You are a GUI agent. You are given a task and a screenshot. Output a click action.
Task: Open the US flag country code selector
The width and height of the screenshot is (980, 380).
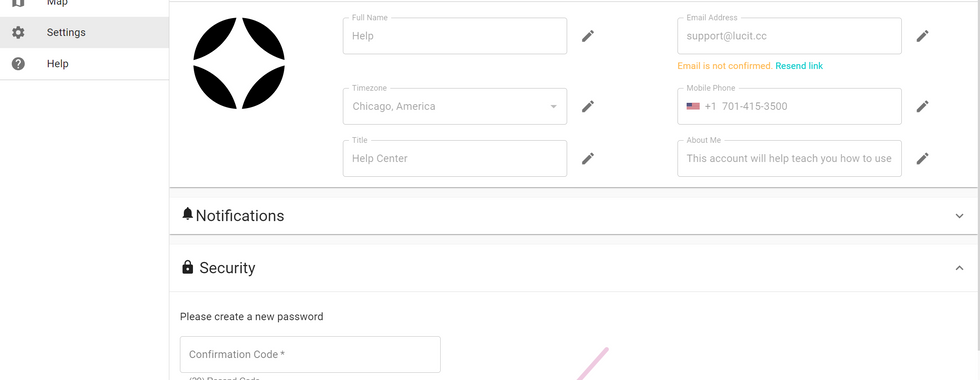(692, 106)
